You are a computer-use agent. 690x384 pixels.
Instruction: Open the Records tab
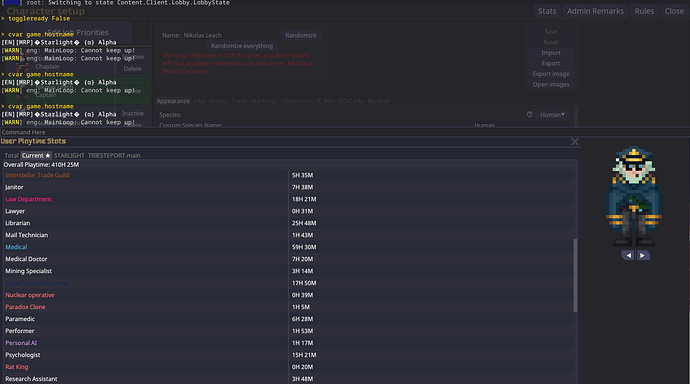click(x=378, y=101)
